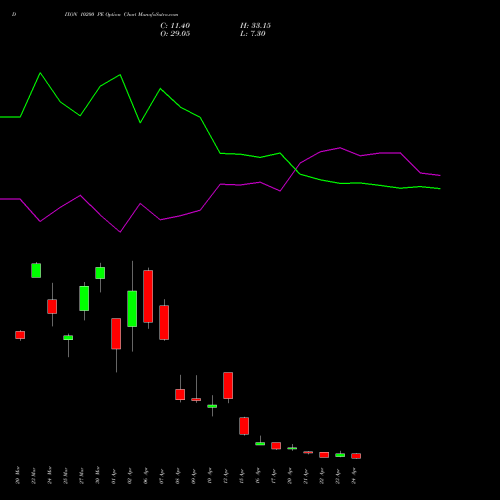Click the close value C: 11.40

175,26
